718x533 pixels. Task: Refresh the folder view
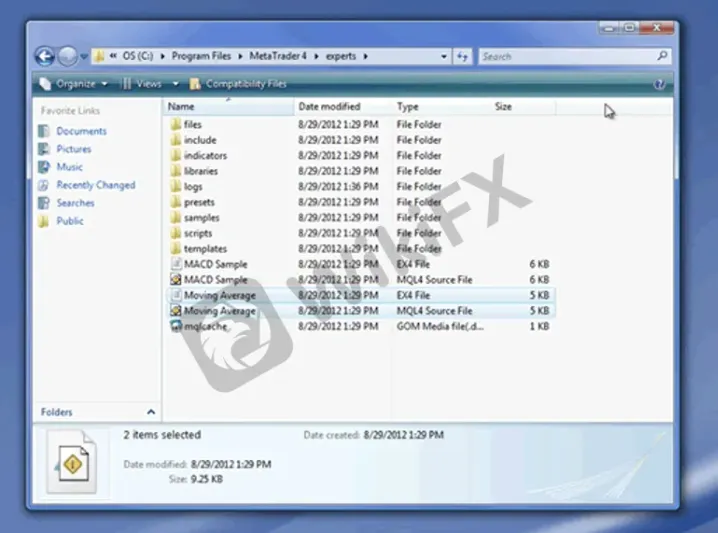pyautogui.click(x=462, y=57)
